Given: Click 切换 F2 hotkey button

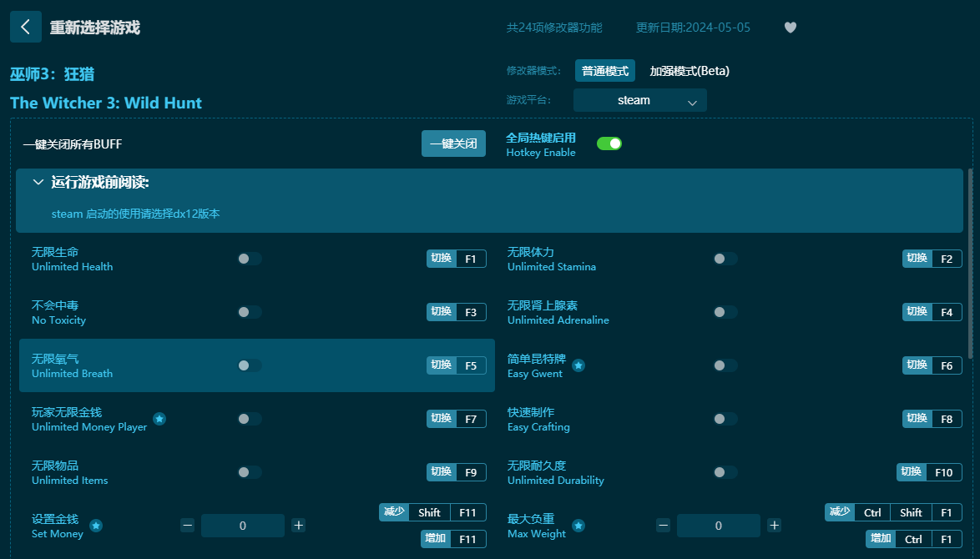Looking at the screenshot, I should click(932, 259).
